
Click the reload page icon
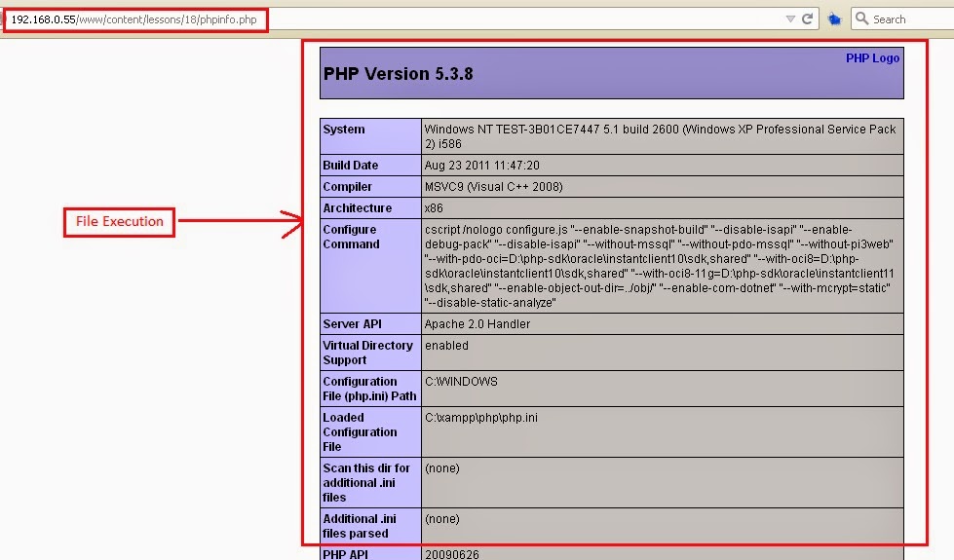coord(808,19)
